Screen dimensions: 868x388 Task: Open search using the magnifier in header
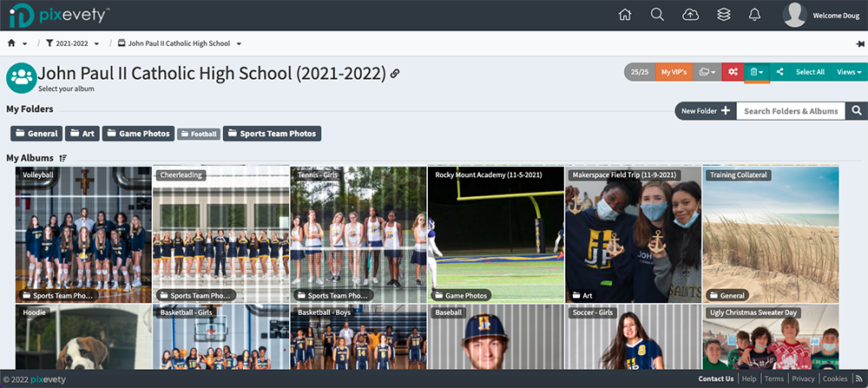point(657,15)
